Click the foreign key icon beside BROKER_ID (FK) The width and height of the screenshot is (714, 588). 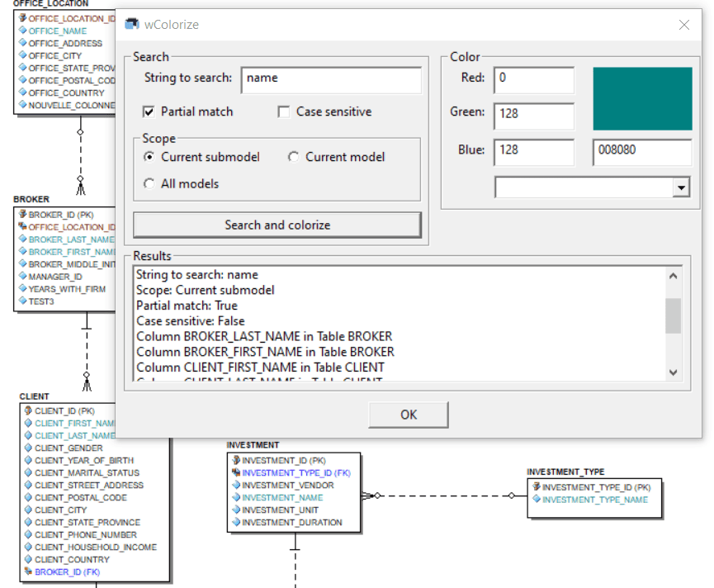[28, 571]
